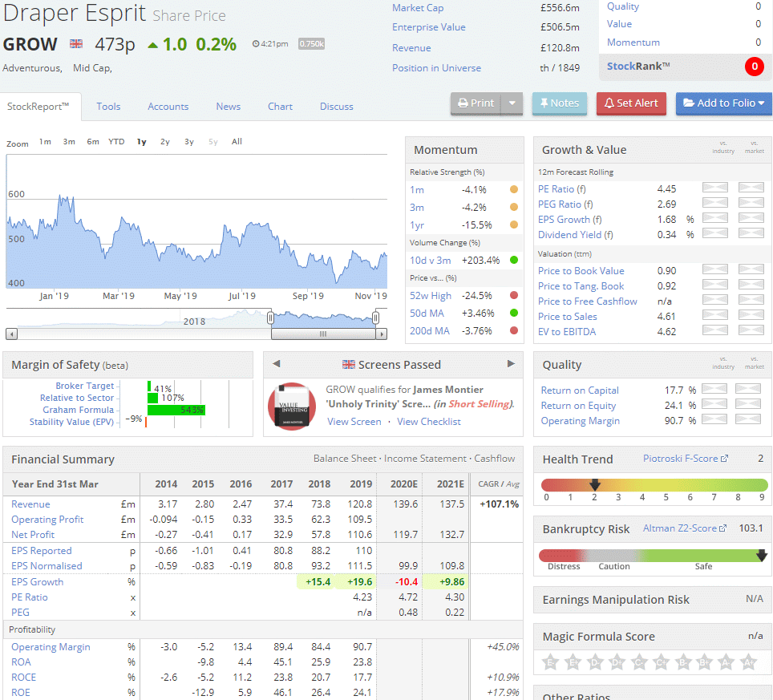The width and height of the screenshot is (773, 700).
Task: Click the Price to Book Value link
Action: (x=581, y=271)
